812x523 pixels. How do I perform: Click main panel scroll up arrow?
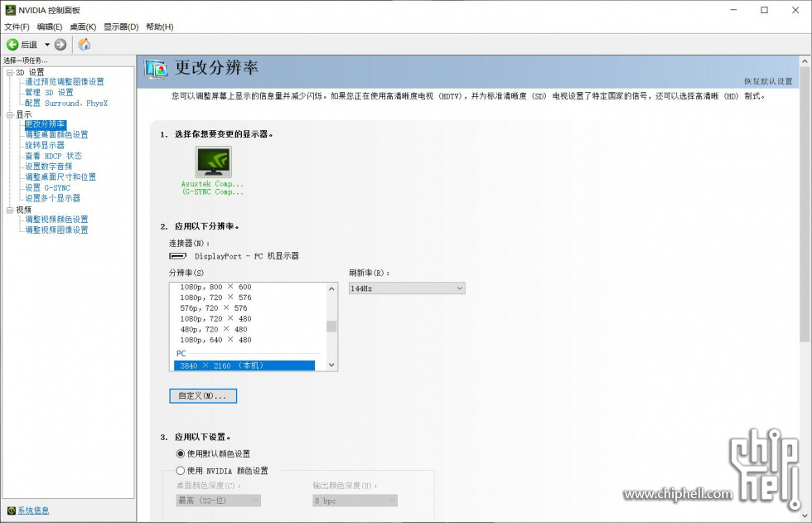point(805,61)
